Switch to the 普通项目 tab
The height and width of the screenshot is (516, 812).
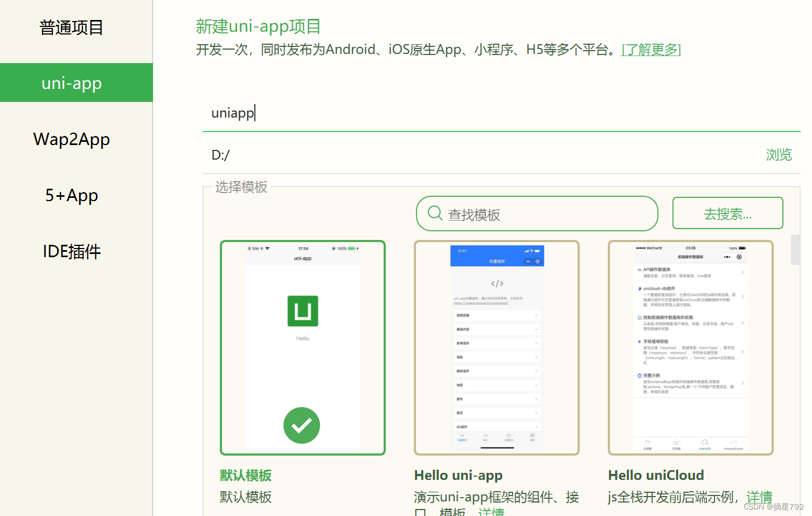[71, 27]
